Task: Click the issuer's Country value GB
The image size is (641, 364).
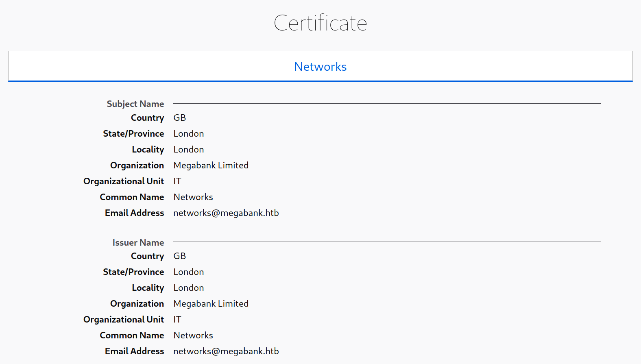Action: (179, 256)
